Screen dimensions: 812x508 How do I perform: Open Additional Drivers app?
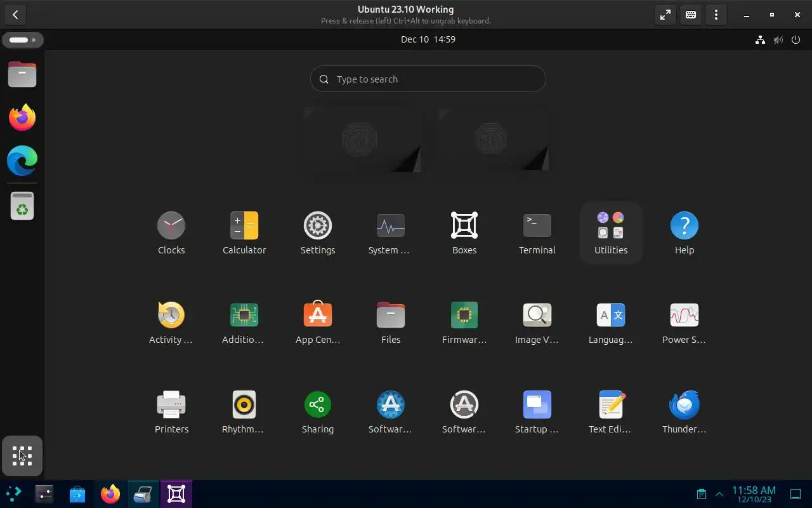click(244, 323)
